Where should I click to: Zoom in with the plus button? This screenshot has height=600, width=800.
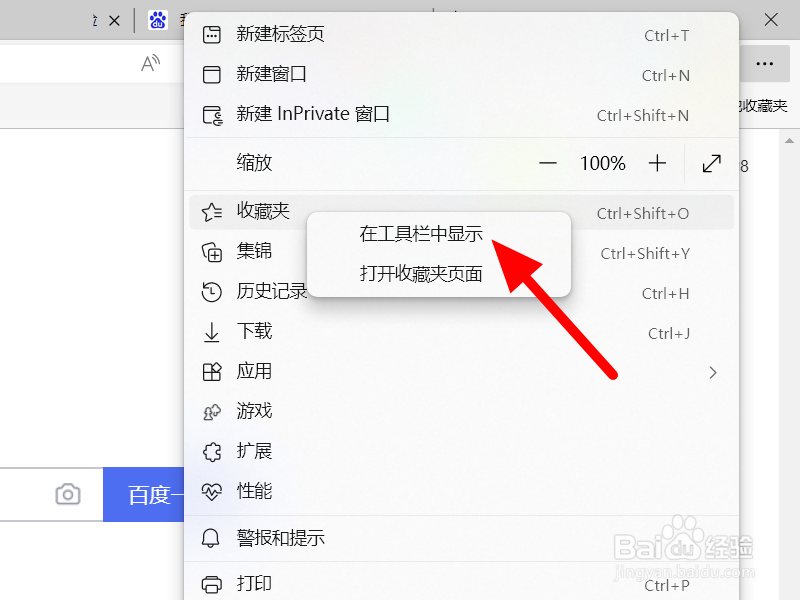657,163
